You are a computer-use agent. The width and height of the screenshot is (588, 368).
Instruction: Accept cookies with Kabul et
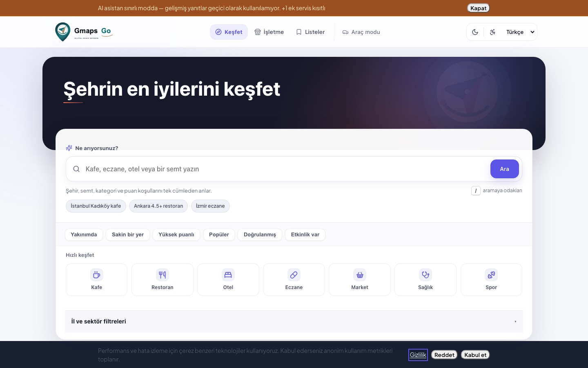pos(475,355)
